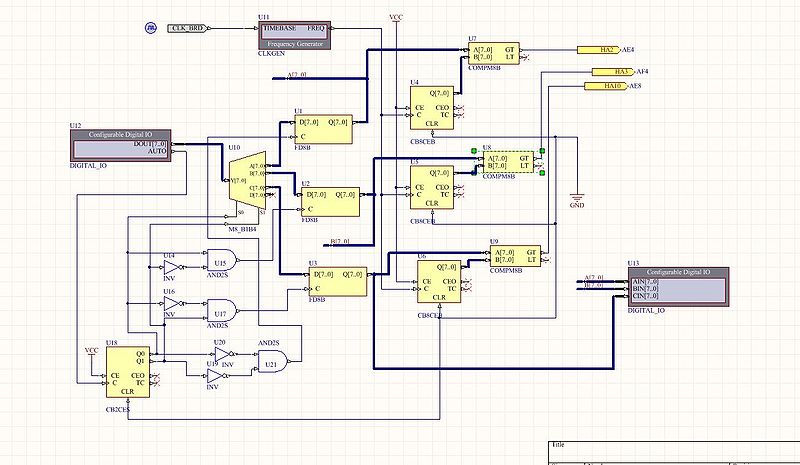
Task: Click the U7 COMPM8B comparator
Action: pos(491,52)
